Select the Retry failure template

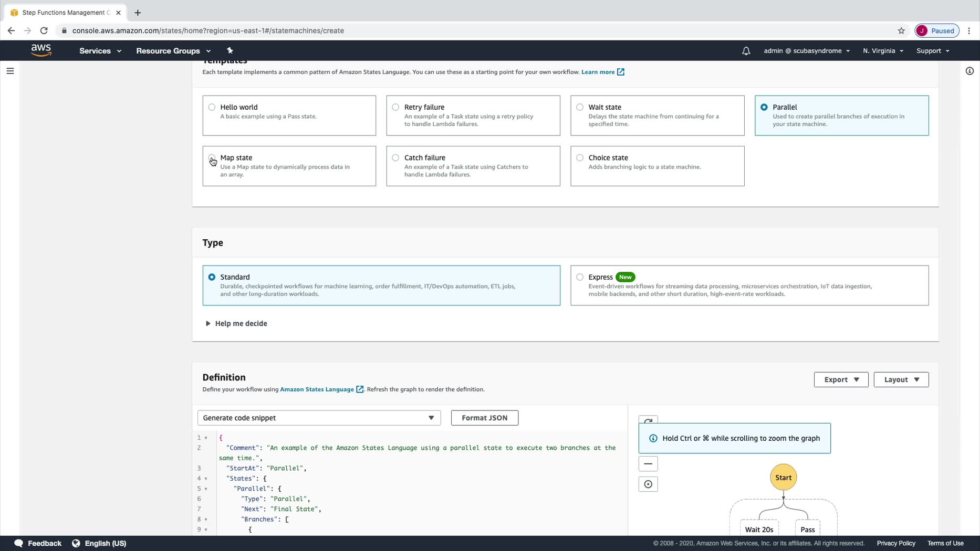473,115
